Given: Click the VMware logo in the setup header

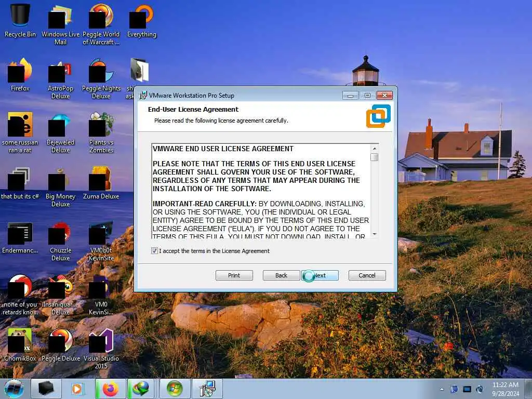Looking at the screenshot, I should click(378, 116).
